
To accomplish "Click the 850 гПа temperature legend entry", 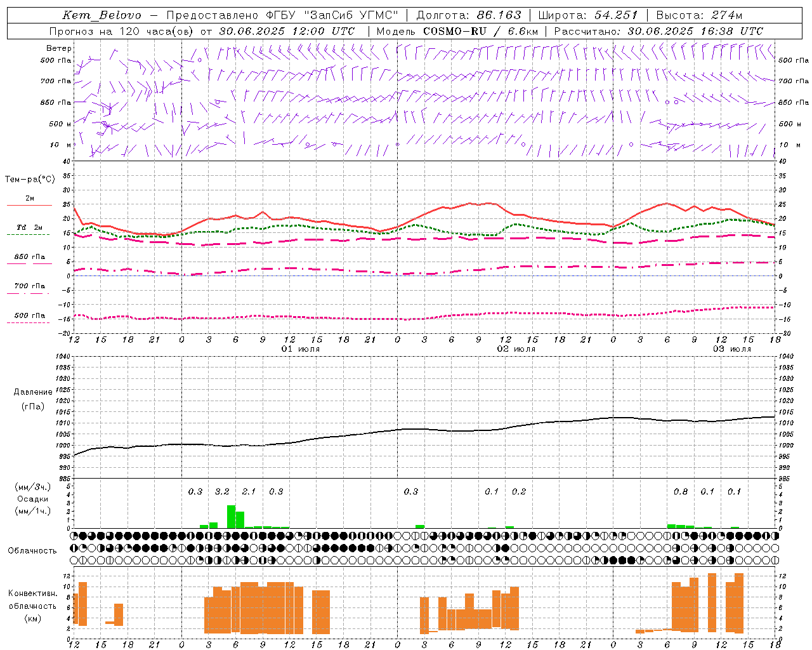I will [29, 257].
